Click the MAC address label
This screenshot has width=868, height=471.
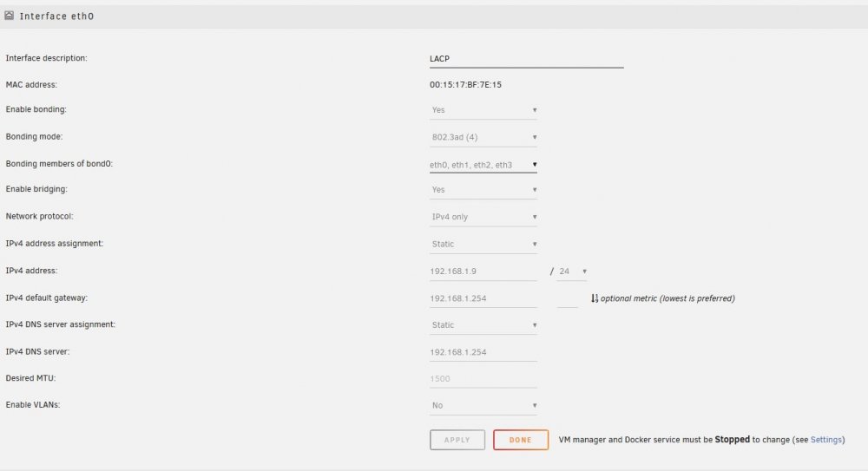click(x=31, y=85)
